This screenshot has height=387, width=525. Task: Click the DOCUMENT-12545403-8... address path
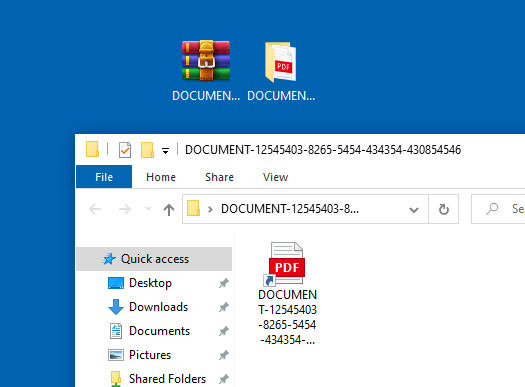click(x=290, y=209)
